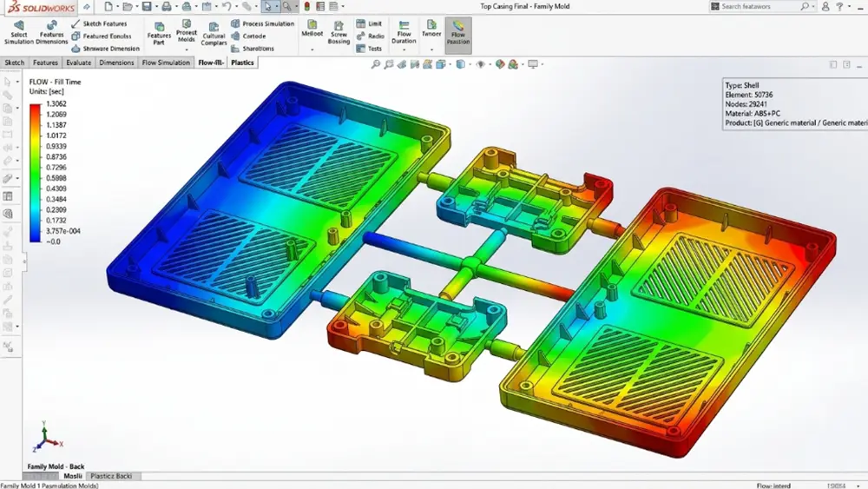Click Sketch Features in the ribbon
This screenshot has height=489, width=868.
tap(100, 23)
